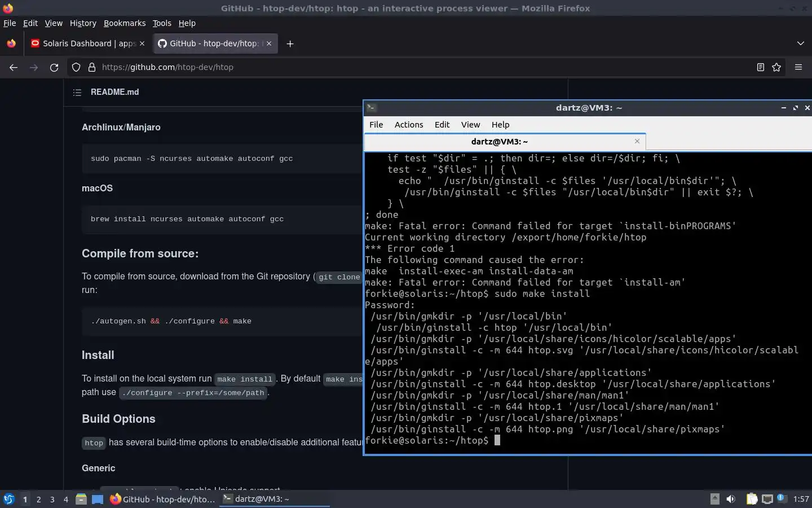Open the Firefox View pinned icon
The height and width of the screenshot is (508, 812).
(x=11, y=43)
